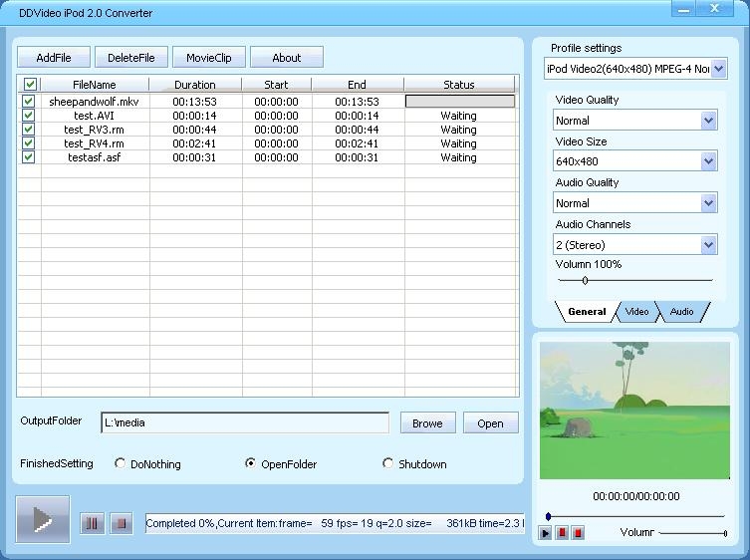This screenshot has height=560, width=750.
Task: Select DoNothing finished setting
Action: pyautogui.click(x=121, y=463)
